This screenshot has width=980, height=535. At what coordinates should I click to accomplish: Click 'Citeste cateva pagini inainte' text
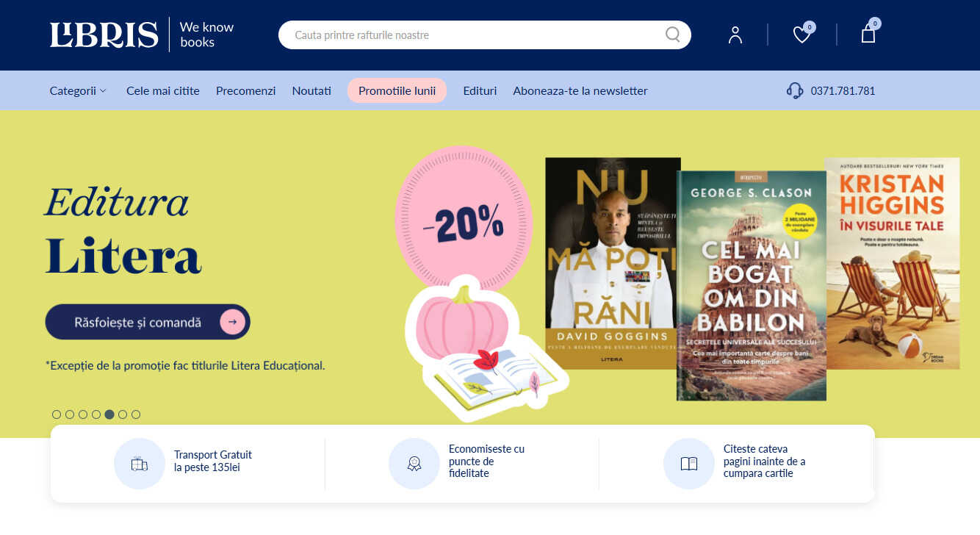point(764,461)
